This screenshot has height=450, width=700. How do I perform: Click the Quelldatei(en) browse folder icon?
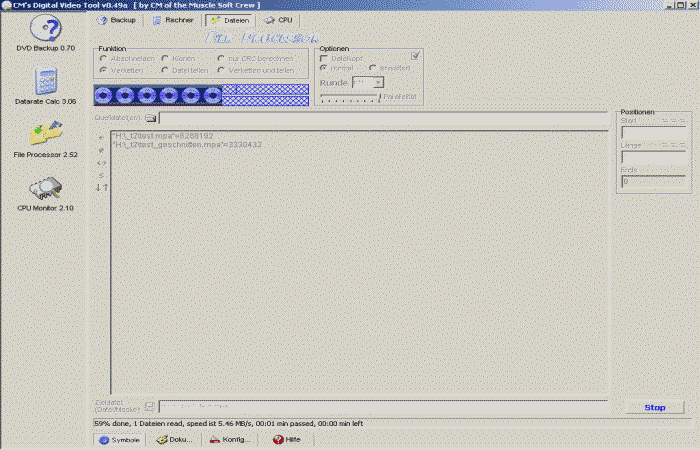tap(150, 119)
